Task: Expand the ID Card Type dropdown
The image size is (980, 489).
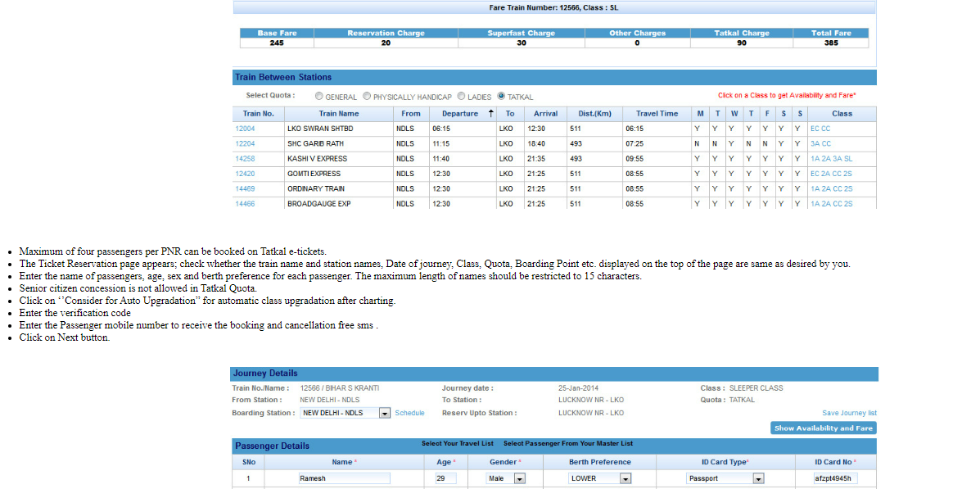Action: pyautogui.click(x=758, y=478)
